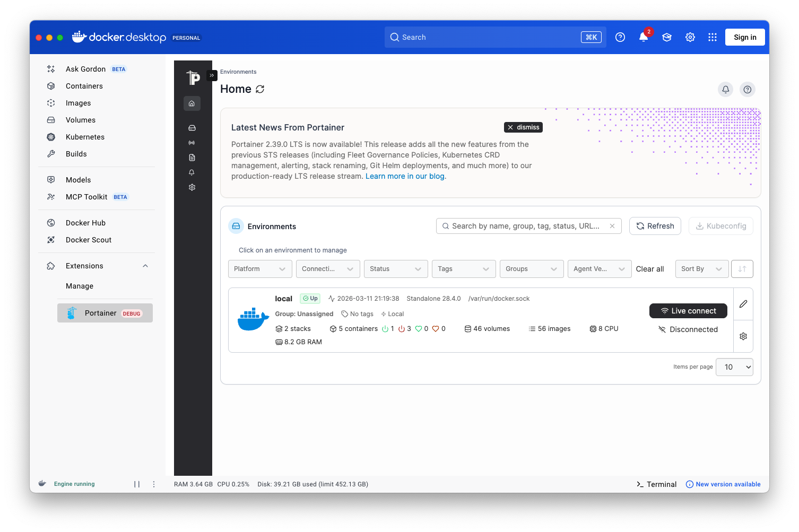Click the 56 images count

[550, 329]
